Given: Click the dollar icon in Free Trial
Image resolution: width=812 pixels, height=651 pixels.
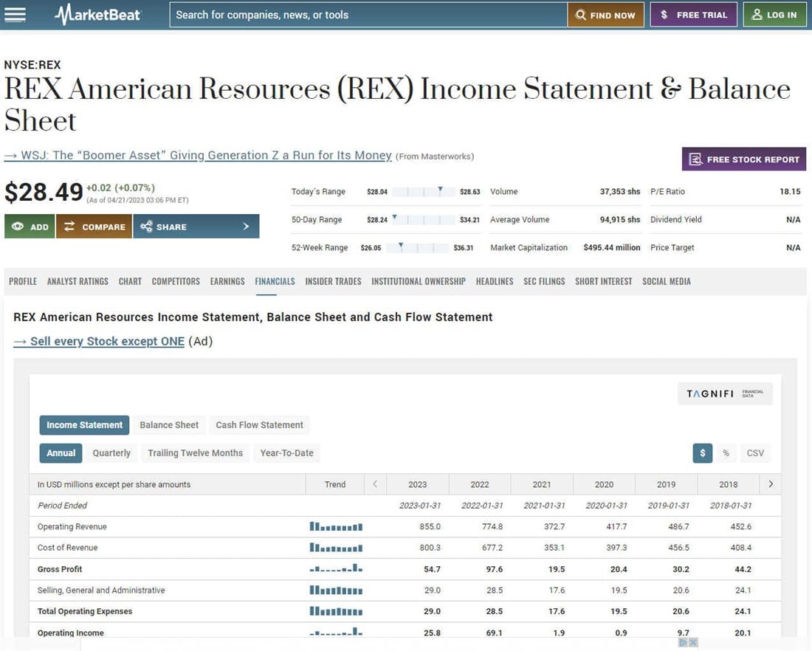Looking at the screenshot, I should coord(664,15).
